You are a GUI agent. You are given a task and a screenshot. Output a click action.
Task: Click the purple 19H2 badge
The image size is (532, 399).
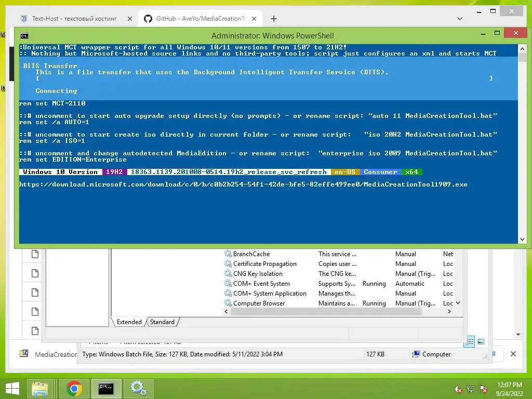[x=114, y=172]
